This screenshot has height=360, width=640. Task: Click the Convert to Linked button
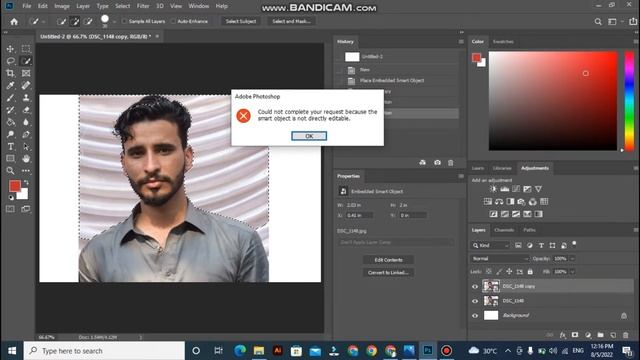point(388,273)
